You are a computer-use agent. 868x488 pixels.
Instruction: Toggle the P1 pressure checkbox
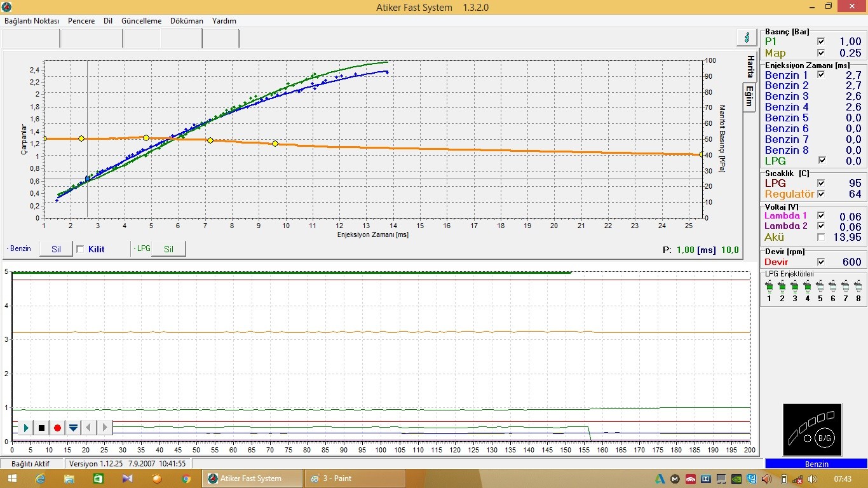821,41
